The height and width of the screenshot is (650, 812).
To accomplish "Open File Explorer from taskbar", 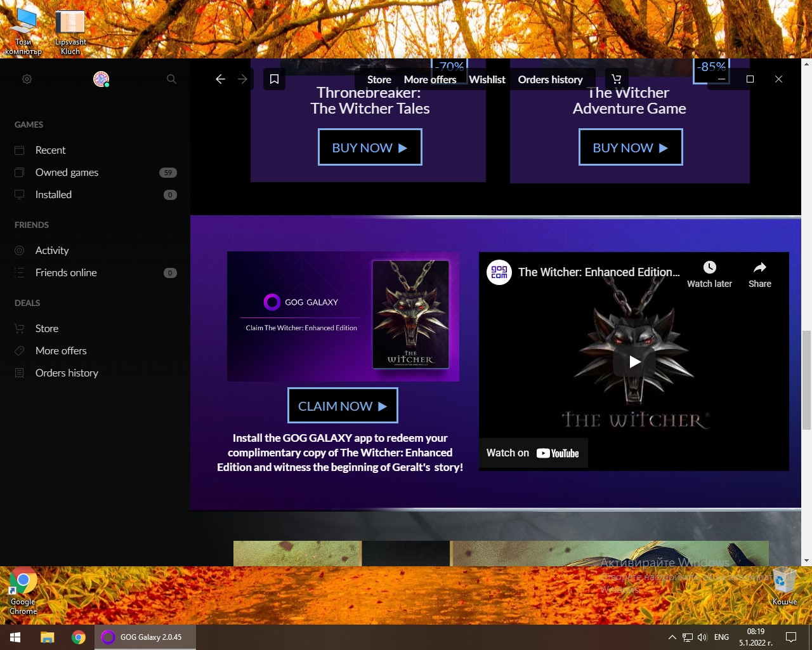I will point(48,637).
